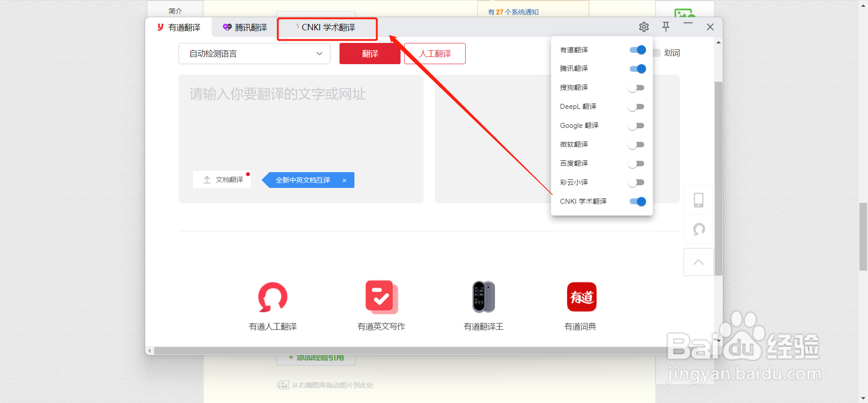Click the 有道人工翻译 label
Image resolution: width=868 pixels, height=403 pixels.
click(273, 327)
